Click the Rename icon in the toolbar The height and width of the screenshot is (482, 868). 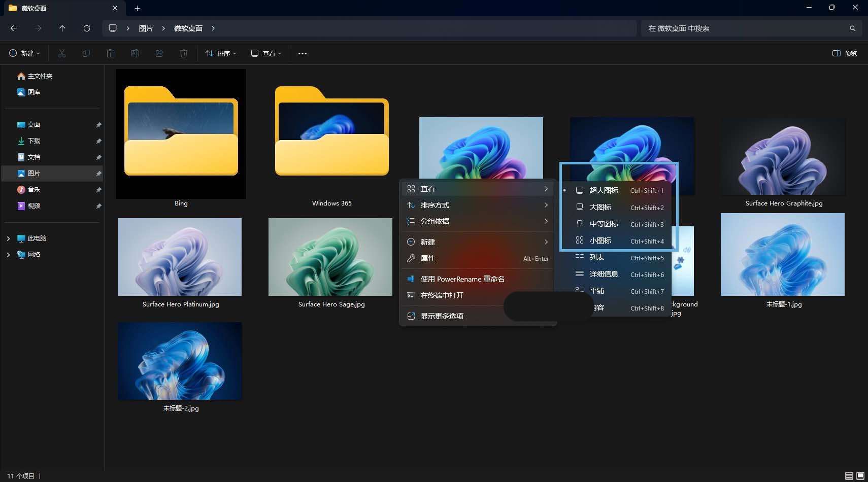point(135,53)
